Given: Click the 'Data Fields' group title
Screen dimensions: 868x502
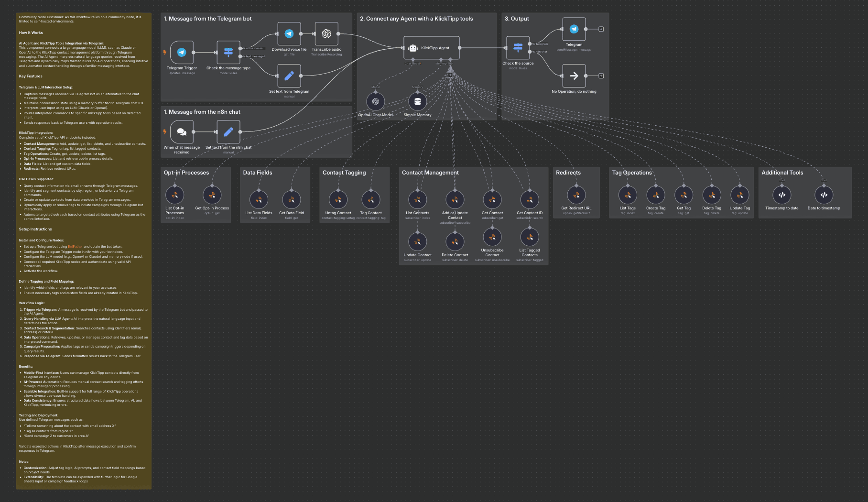Looking at the screenshot, I should (x=258, y=173).
